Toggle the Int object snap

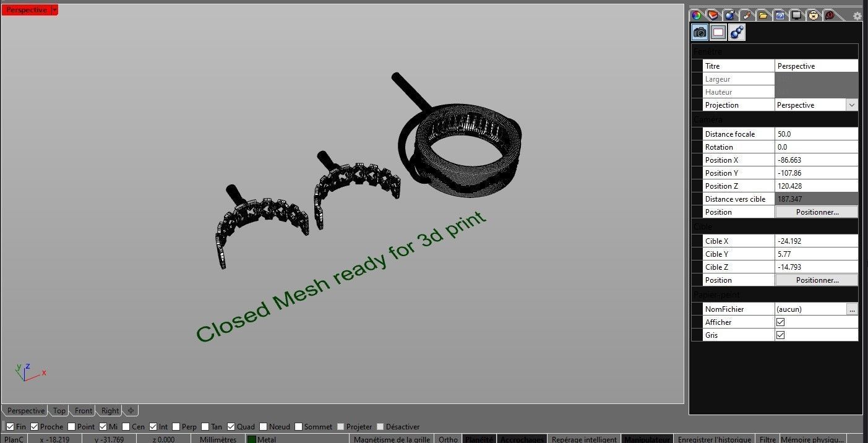[x=153, y=427]
